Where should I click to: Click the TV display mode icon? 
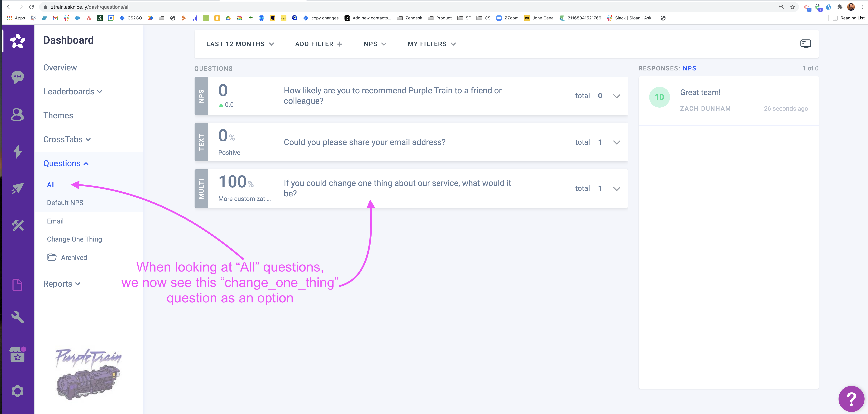pos(806,44)
